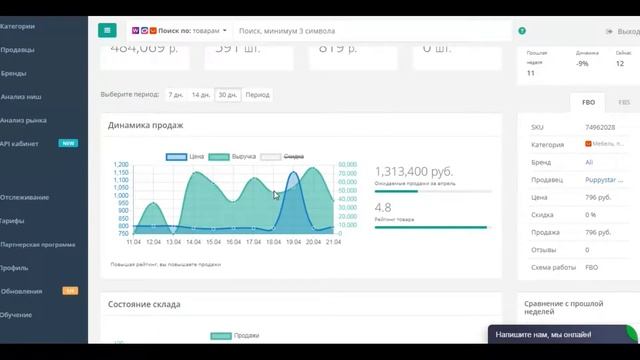
Task: Click the expected sales progress bar
Action: coord(433,191)
